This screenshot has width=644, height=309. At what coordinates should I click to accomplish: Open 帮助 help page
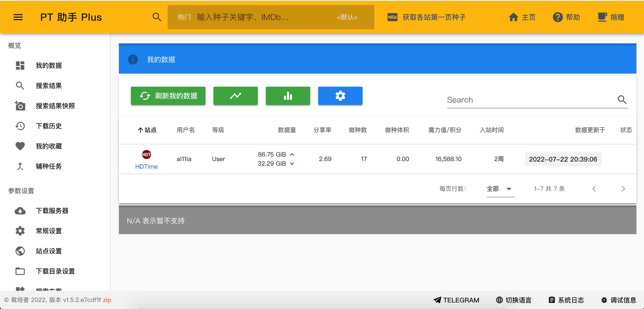(566, 17)
